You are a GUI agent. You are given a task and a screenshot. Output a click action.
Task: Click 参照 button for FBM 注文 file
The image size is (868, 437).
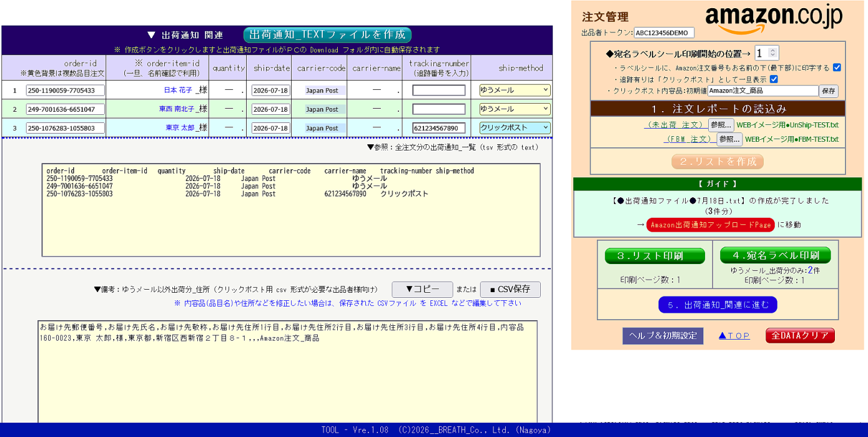pos(729,139)
